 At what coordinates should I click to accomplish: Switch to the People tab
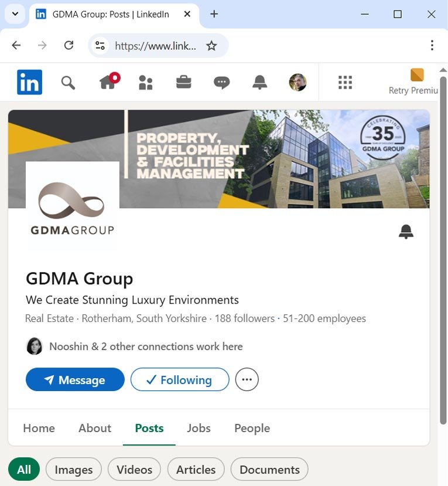(x=252, y=428)
